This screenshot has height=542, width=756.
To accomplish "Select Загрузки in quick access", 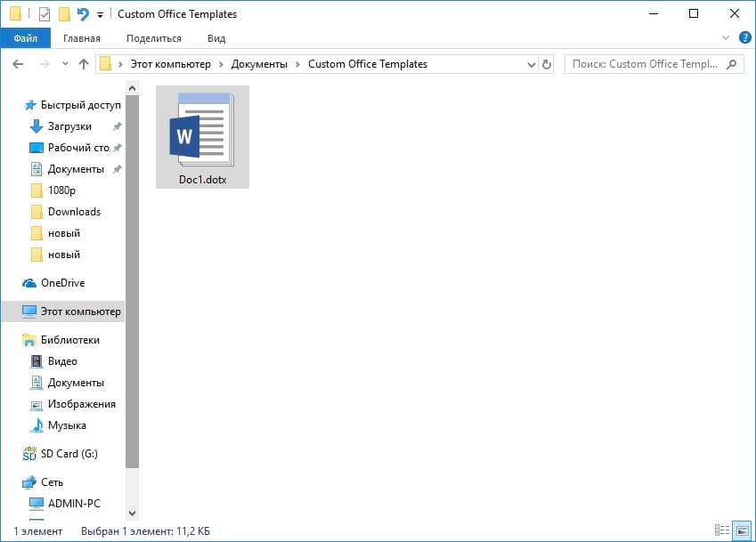I will 69,126.
